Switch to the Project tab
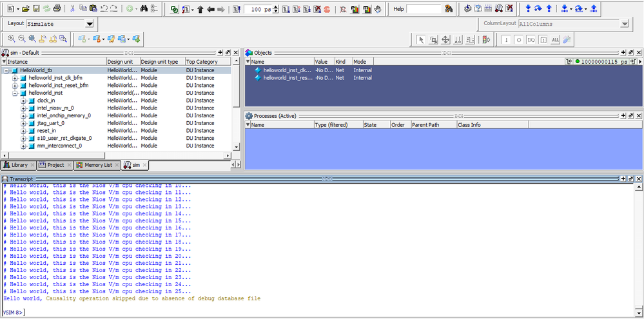The width and height of the screenshot is (644, 319). tap(55, 165)
